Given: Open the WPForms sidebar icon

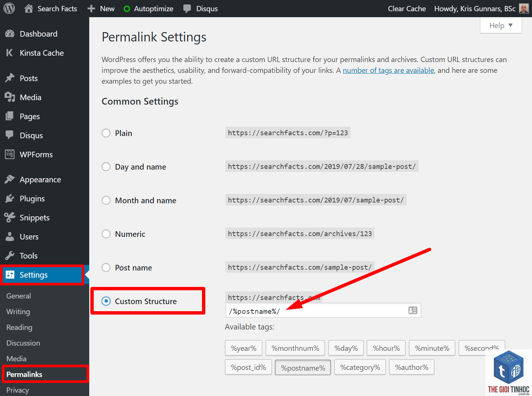Looking at the screenshot, I should [x=10, y=154].
